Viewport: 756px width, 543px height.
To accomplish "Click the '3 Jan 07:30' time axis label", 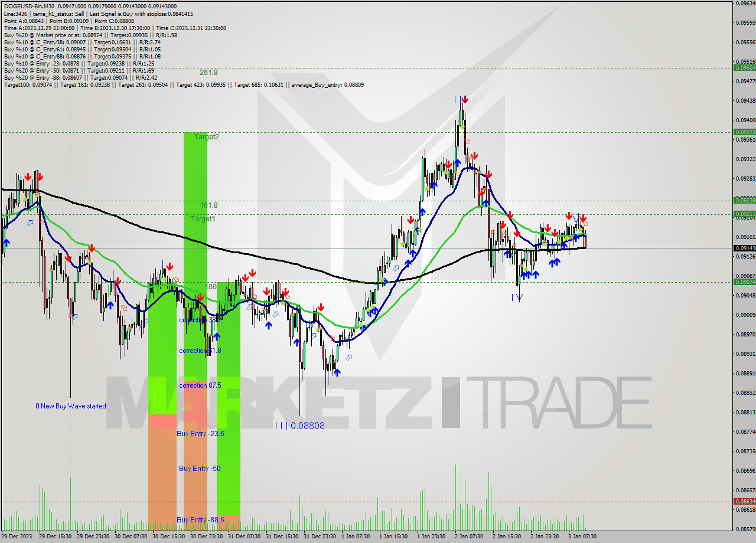I will [x=582, y=537].
